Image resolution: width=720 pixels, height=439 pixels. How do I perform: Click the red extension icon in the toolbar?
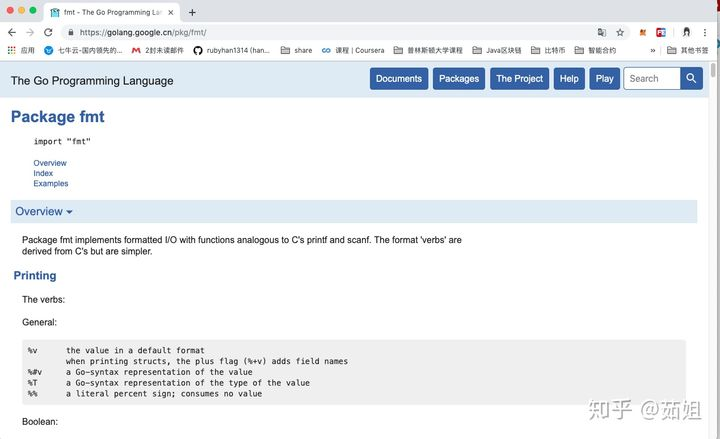(x=661, y=32)
